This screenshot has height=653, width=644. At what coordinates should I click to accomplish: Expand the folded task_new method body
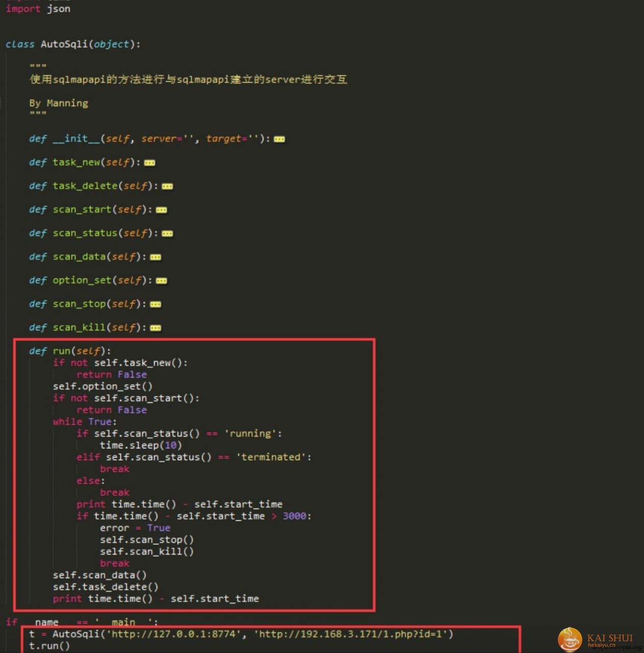[150, 163]
